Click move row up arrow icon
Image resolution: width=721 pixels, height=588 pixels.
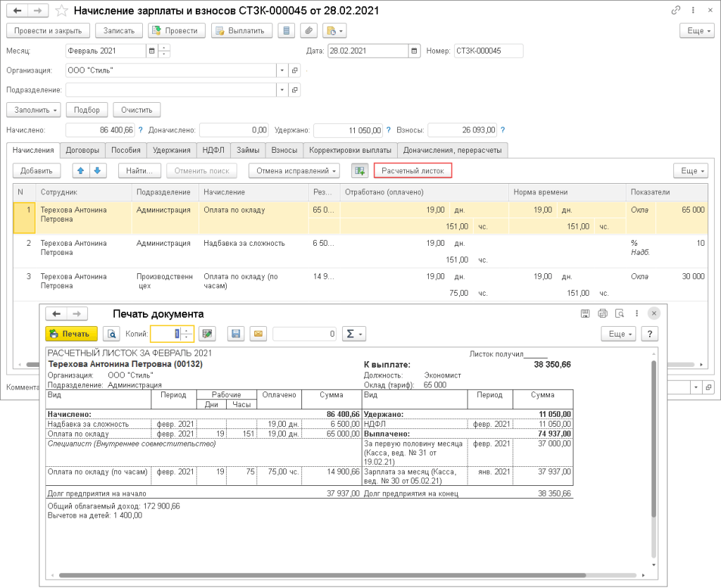[x=80, y=170]
